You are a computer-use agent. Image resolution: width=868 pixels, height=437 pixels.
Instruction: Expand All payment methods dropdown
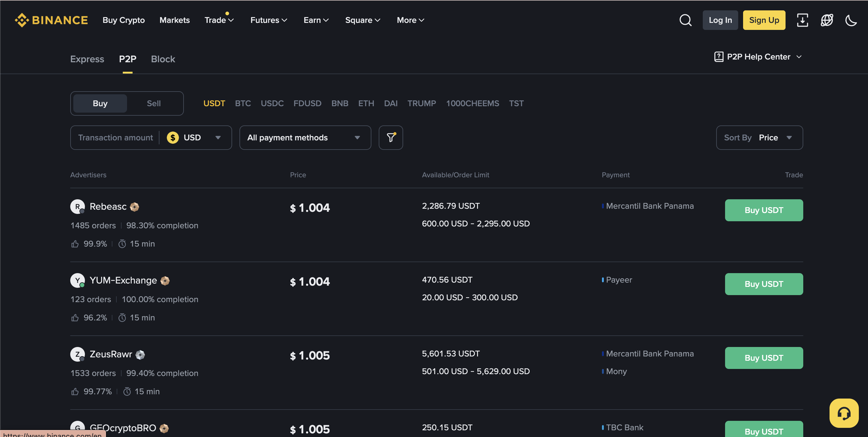[305, 138]
